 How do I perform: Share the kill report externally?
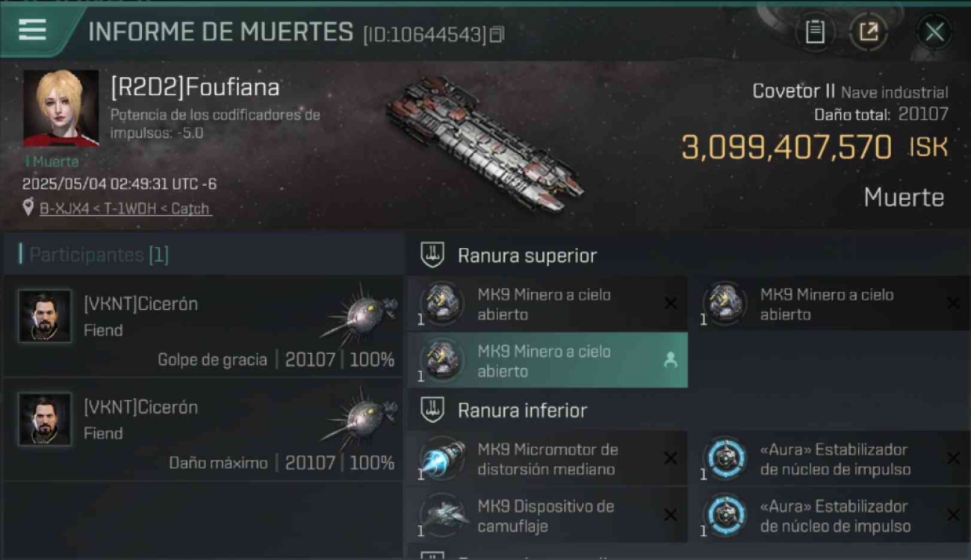pos(868,31)
